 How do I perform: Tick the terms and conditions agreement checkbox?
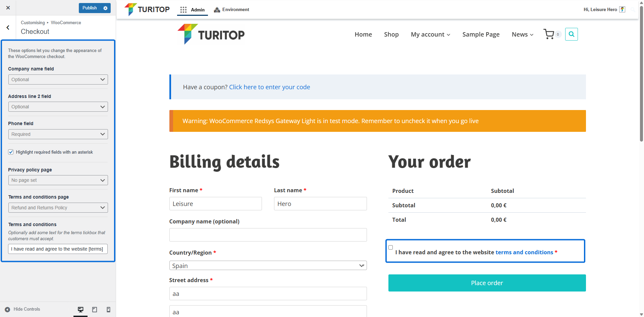tap(390, 248)
